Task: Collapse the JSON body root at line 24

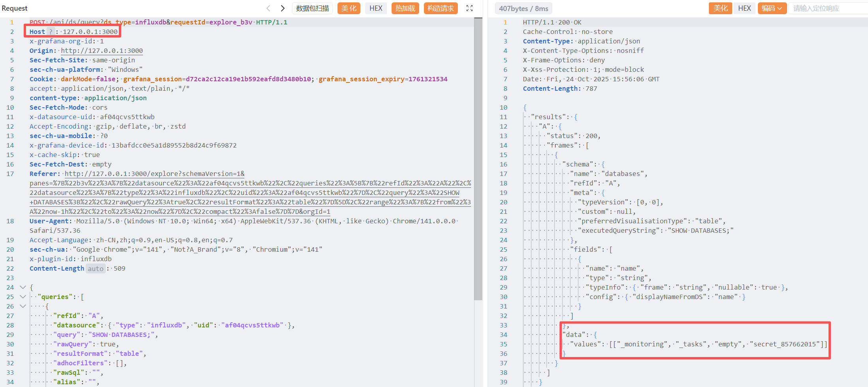Action: tap(23, 287)
